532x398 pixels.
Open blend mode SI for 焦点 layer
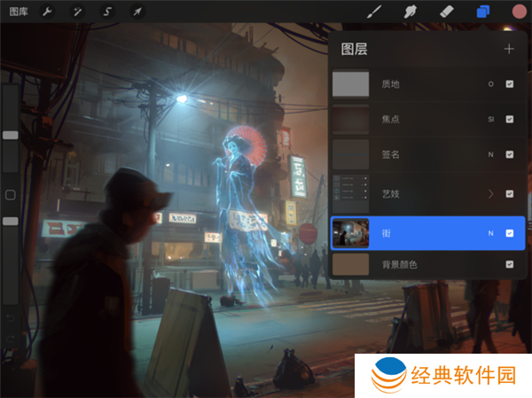[x=490, y=119]
